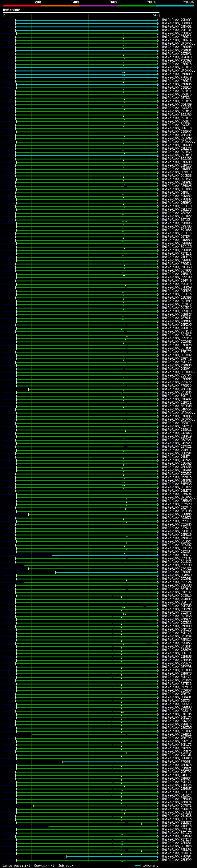Click hit label UniRef100_A7Q6H4
The image size is (197, 868).
177,761
